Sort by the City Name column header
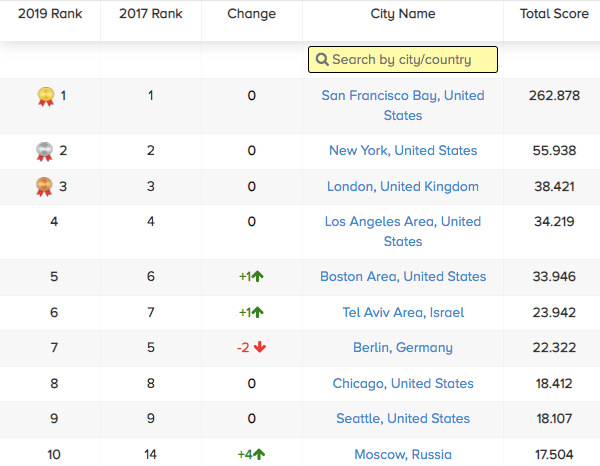Screen dimensions: 600x466 [402, 15]
